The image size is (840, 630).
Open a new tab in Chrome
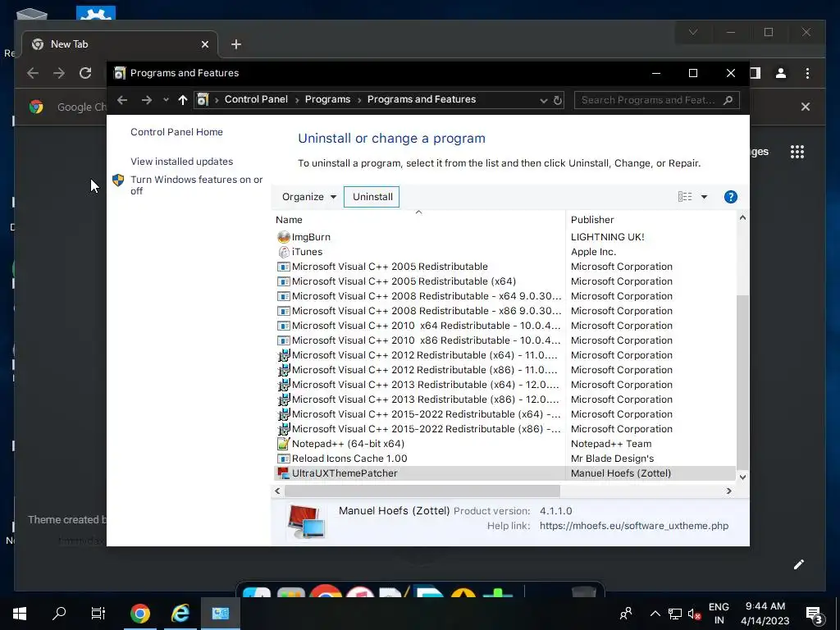(x=235, y=44)
